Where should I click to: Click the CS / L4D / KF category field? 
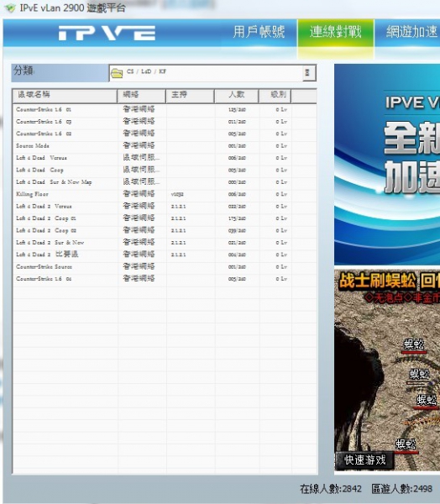click(212, 73)
